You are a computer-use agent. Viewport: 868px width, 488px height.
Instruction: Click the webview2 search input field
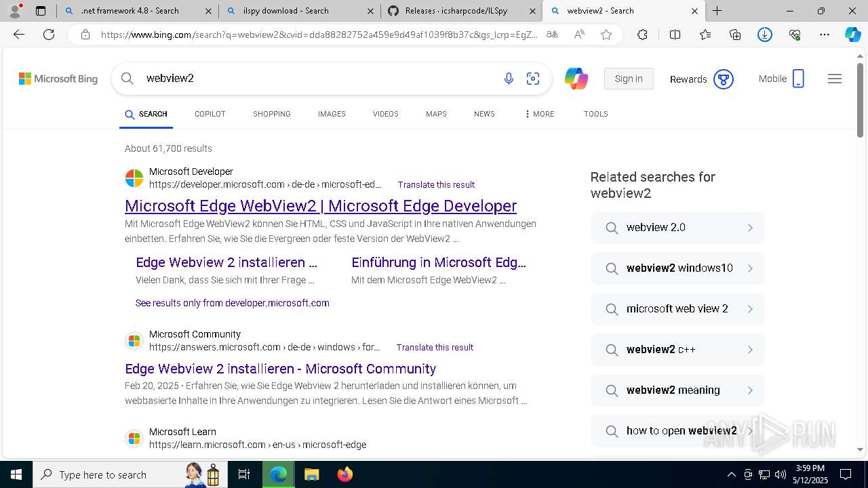tap(319, 79)
